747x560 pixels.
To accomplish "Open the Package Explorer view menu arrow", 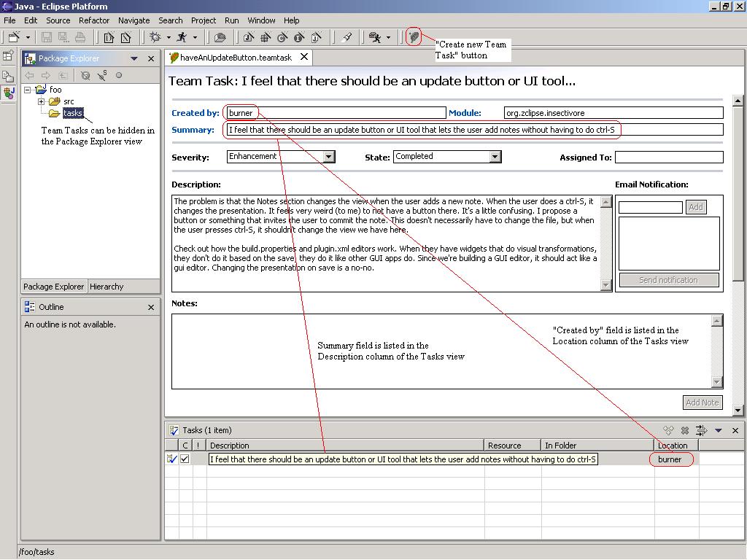I will click(x=134, y=58).
